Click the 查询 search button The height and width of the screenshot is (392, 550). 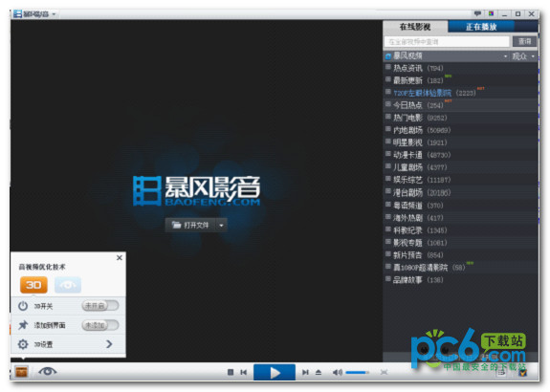[x=525, y=41]
